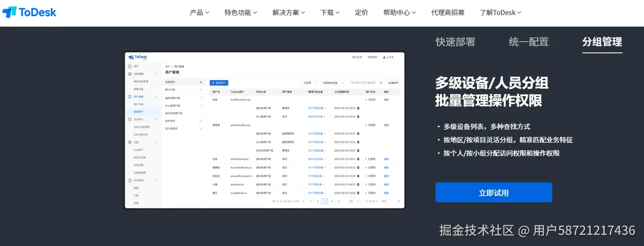The width and height of the screenshot is (644, 246).
Task: Open the 下载 dropdown menu
Action: 330,13
